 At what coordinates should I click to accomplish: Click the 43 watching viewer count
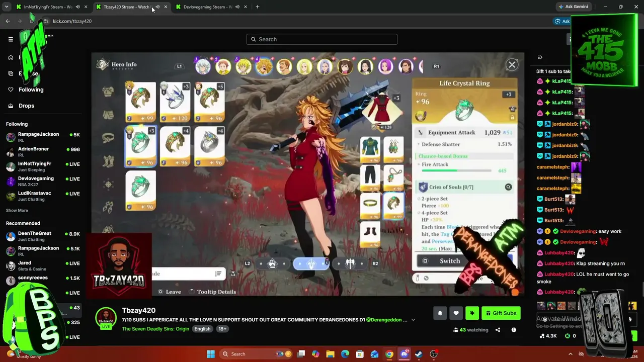coord(471,330)
